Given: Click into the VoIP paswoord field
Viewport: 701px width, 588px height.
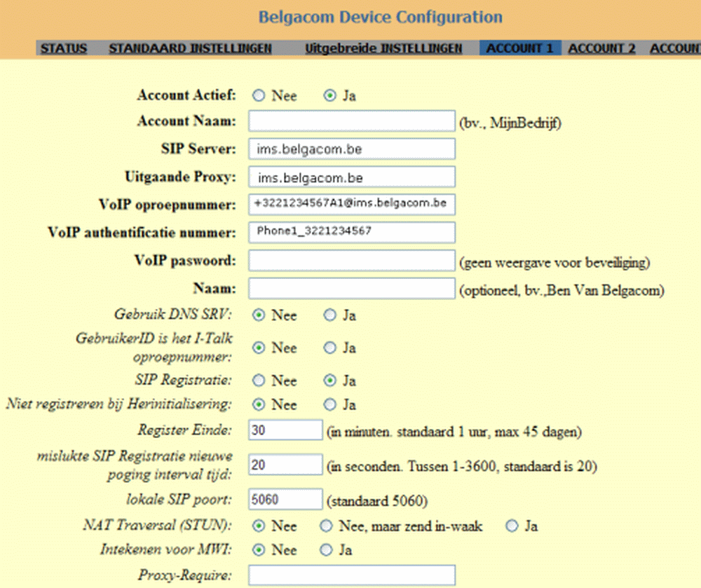Looking at the screenshot, I should tap(352, 261).
